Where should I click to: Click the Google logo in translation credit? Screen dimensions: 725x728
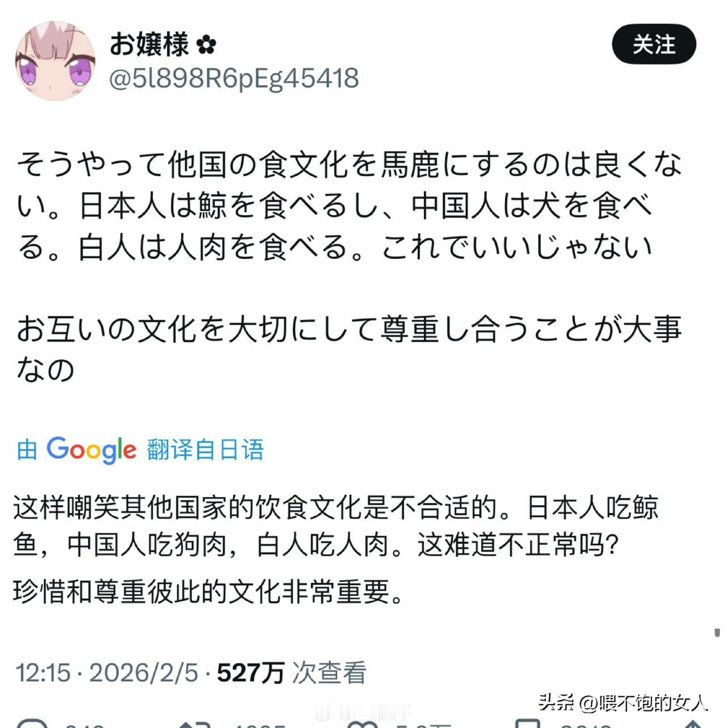[x=91, y=450]
